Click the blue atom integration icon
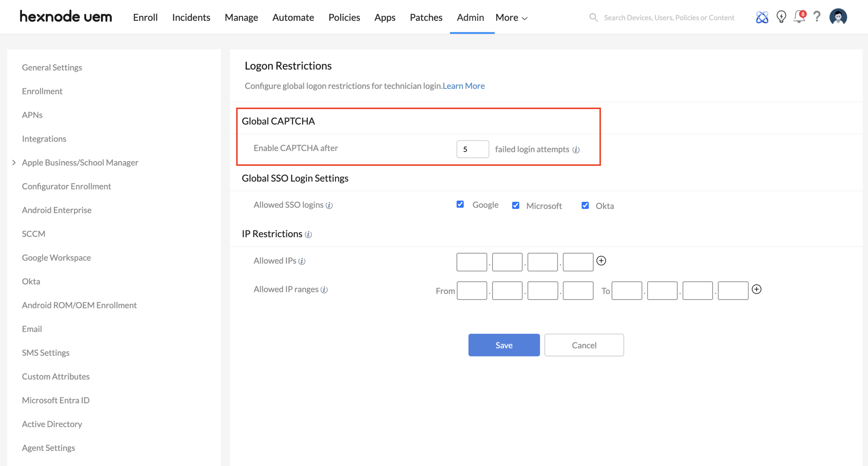868x466 pixels. [x=762, y=17]
